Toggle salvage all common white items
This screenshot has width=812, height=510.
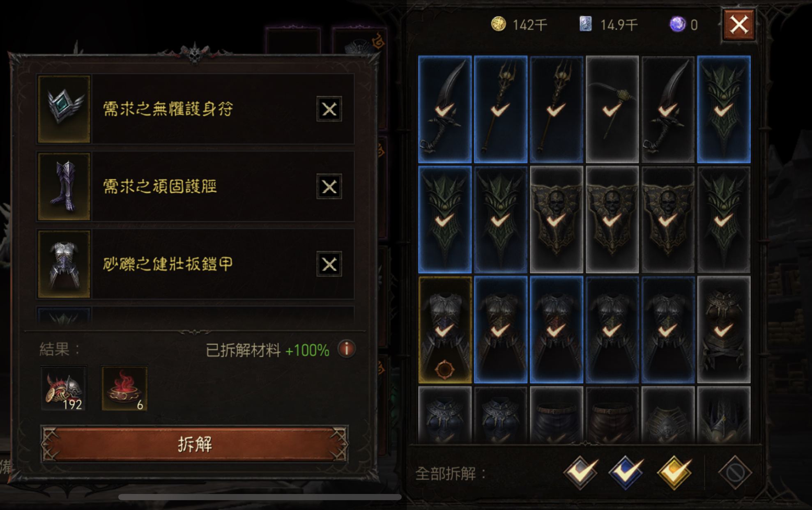pos(580,472)
